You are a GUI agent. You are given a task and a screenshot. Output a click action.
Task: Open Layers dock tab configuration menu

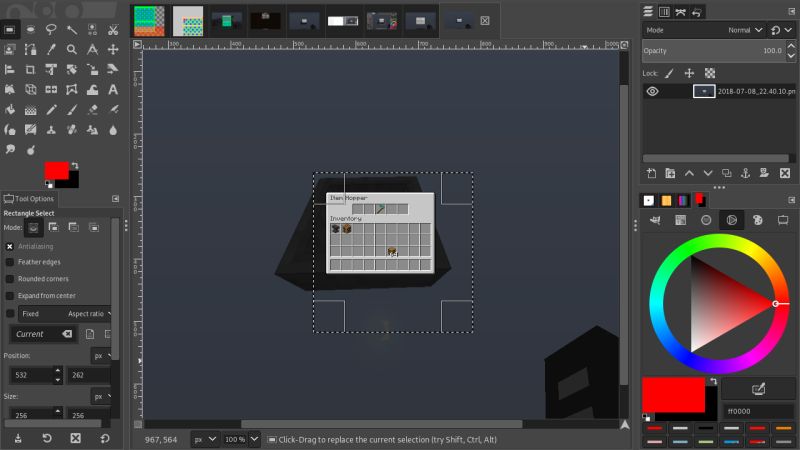click(791, 12)
